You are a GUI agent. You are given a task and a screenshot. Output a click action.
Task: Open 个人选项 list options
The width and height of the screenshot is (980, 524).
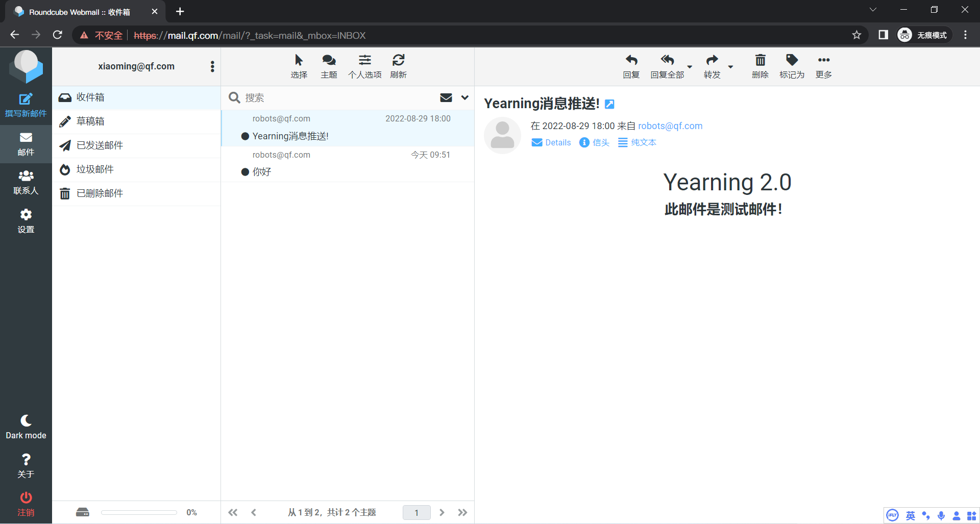[x=365, y=67]
